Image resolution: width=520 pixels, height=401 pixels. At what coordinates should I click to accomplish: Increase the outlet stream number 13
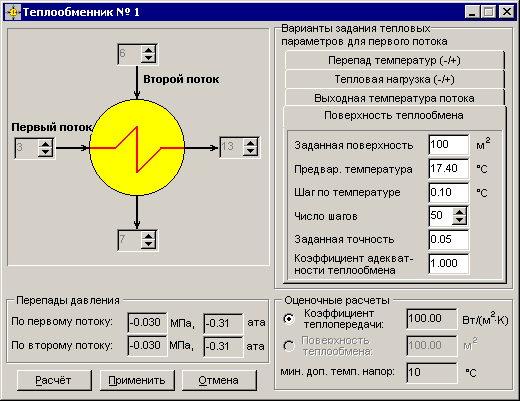point(250,143)
